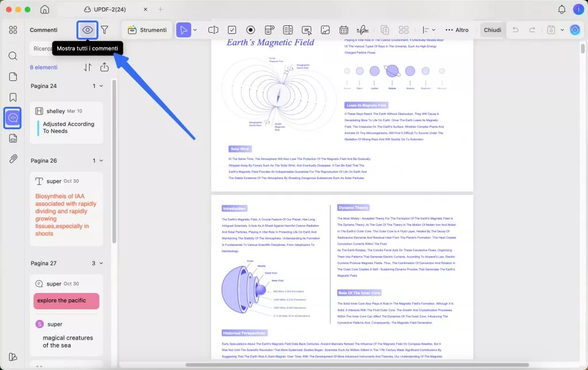
Task: Select the calendar date stamp tool
Action: click(344, 30)
